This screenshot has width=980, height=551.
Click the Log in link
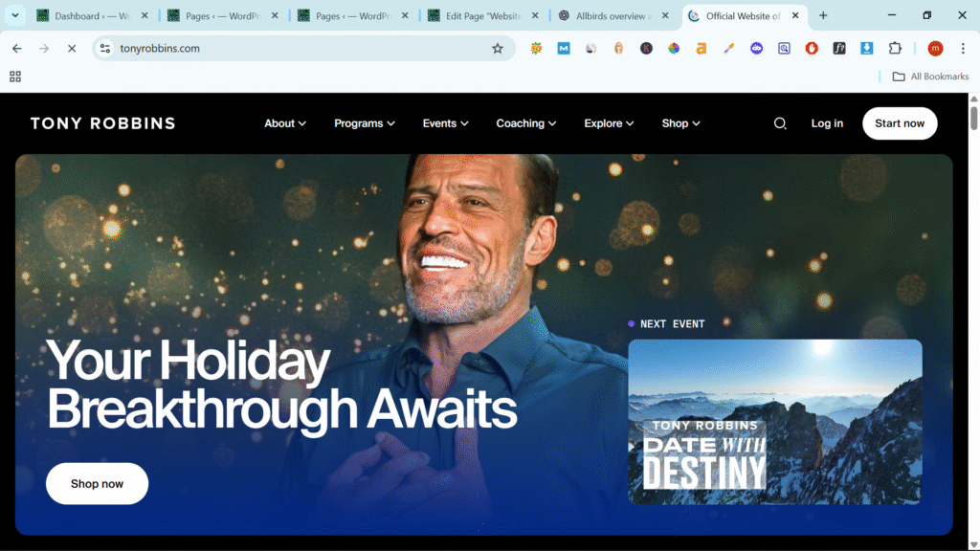[x=827, y=123]
